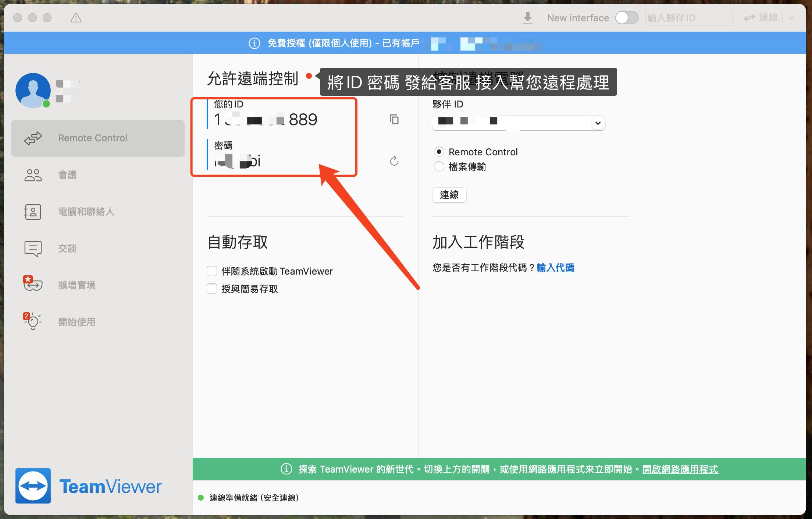Select the 檔案傳輸 radio button
Screen dimensions: 812x519
439,167
